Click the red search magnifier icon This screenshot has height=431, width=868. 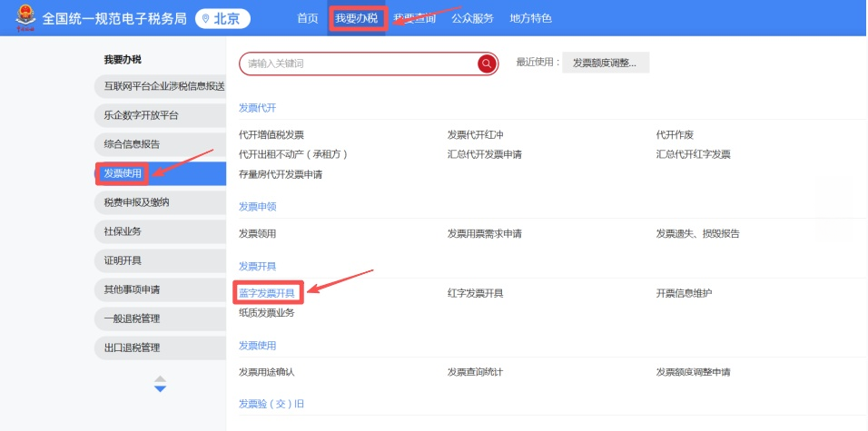pyautogui.click(x=486, y=64)
